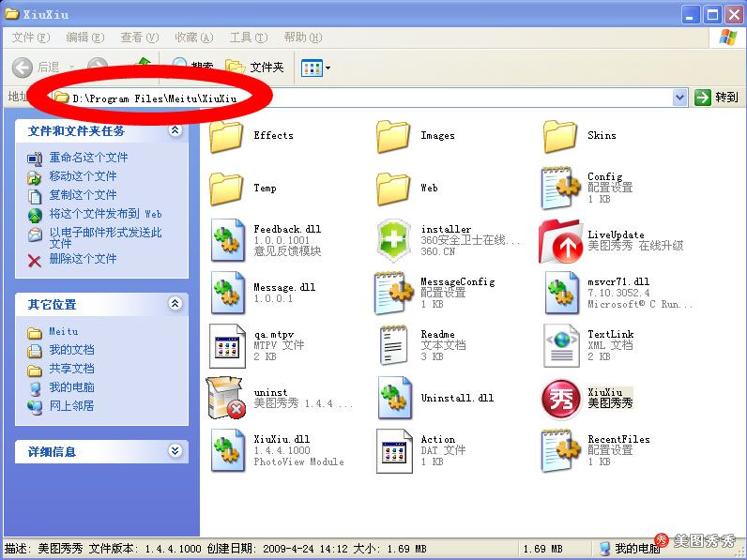Select the MessageConfig settings icon
Viewport: 747px width, 560px height.
click(394, 293)
